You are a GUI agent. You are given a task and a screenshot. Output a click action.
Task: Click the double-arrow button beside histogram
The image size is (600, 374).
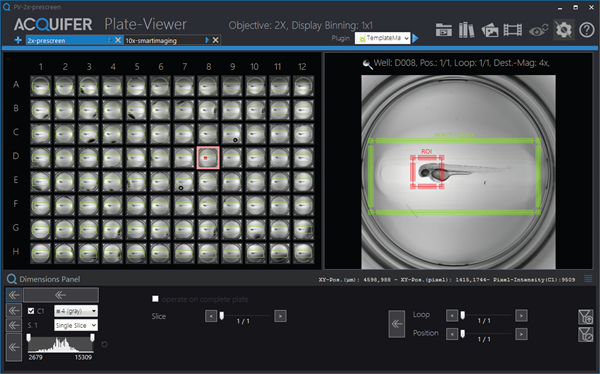click(14, 347)
